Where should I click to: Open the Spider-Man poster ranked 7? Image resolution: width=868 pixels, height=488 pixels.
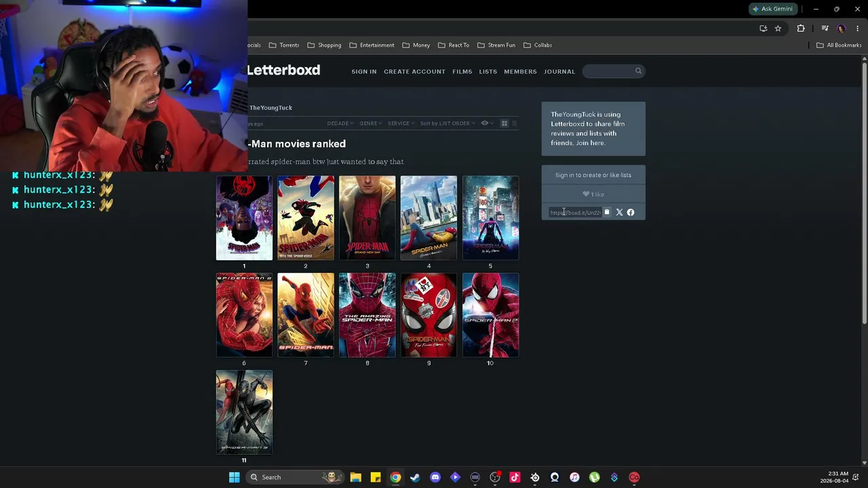point(306,315)
